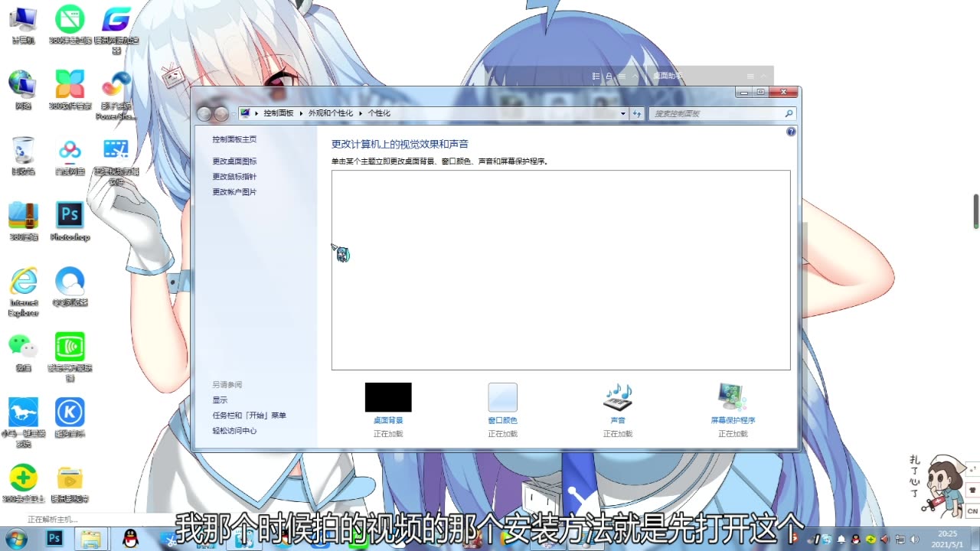Viewport: 980px width, 551px height.
Task: Open the blue horse system reinstall icon
Action: coord(23,422)
